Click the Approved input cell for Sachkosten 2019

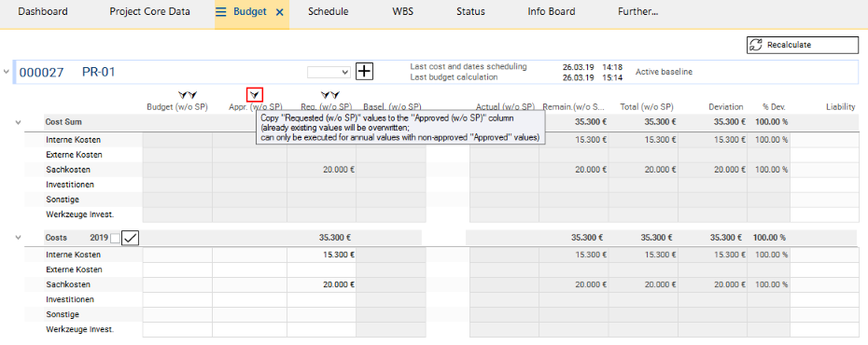[249, 284]
